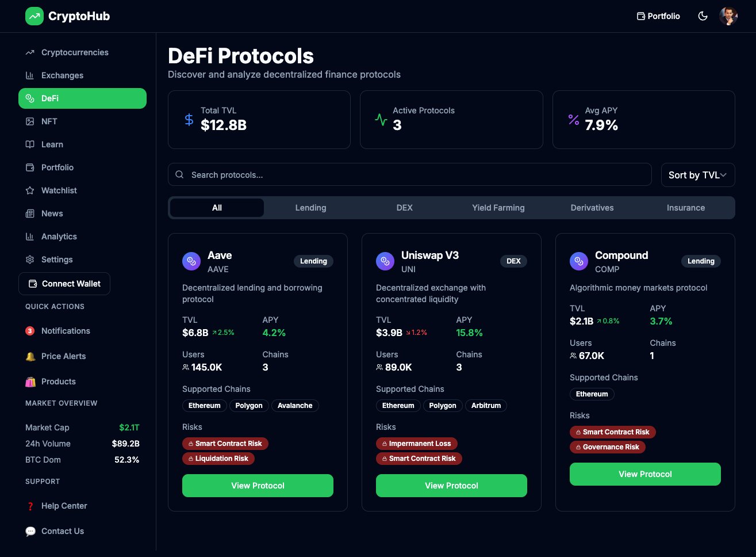Click Avalanche chain tag on Aave
Screen dimensions: 756x557
[x=295, y=406]
